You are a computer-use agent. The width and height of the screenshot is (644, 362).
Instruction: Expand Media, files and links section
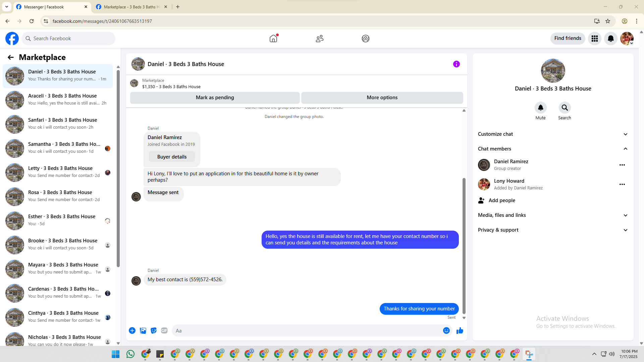coord(553,215)
